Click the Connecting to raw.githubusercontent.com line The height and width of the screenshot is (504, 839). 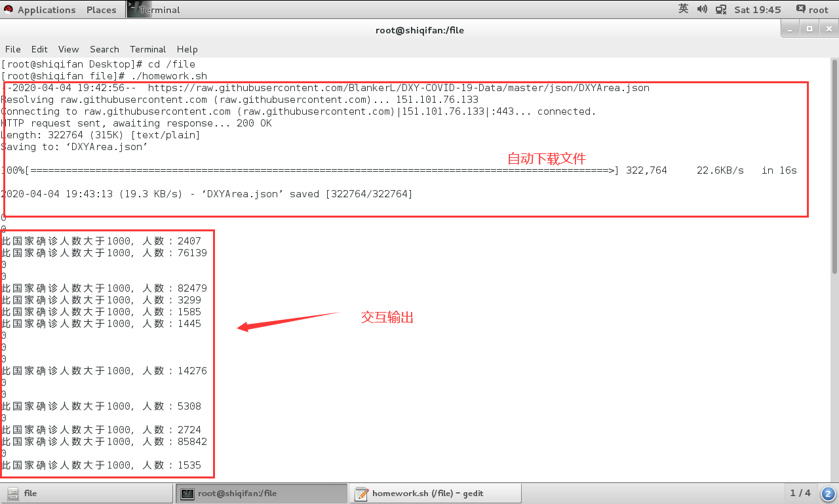click(299, 111)
